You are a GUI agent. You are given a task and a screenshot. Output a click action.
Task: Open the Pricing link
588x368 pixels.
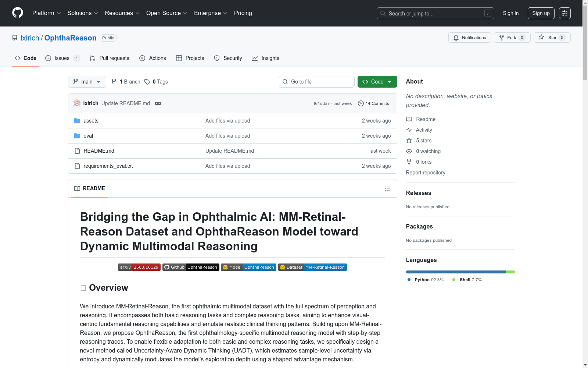243,13
